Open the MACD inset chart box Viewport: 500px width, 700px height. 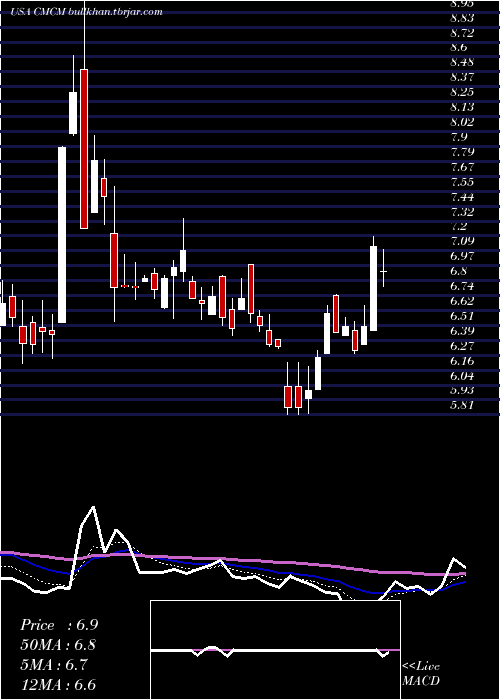tap(275, 650)
